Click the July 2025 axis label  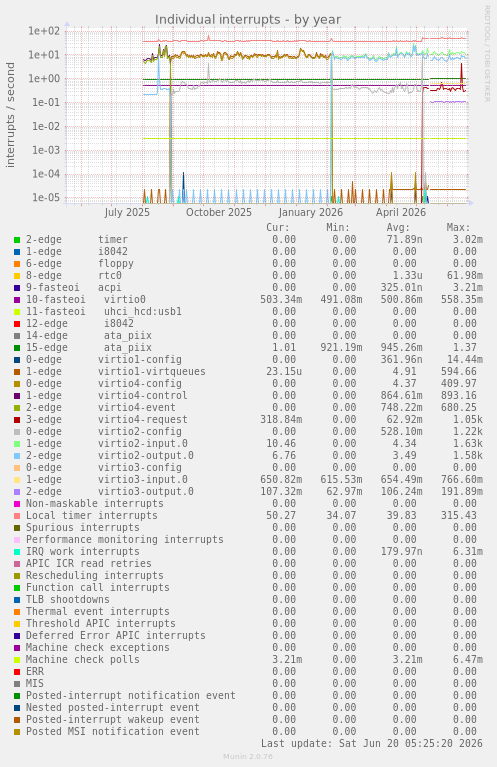[127, 212]
